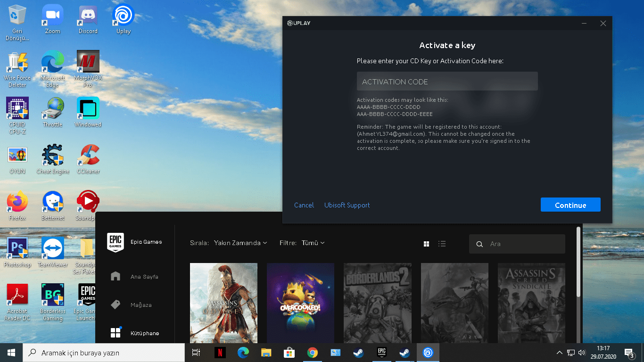Viewport: 644px width, 362px height.
Task: Select the CPUID CPU-Z desktop icon
Action: point(17,116)
